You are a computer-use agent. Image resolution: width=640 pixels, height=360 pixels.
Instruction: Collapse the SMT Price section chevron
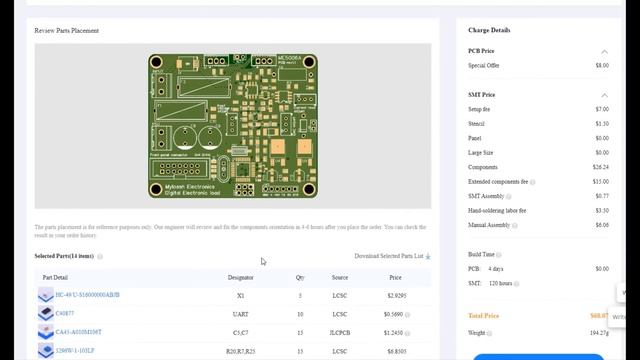tap(604, 95)
